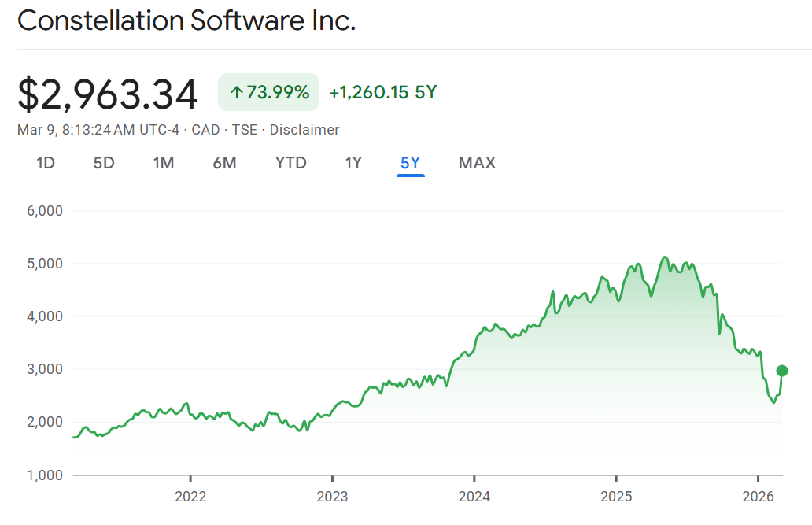This screenshot has width=812, height=525.
Task: Click the green up-arrow icon in percent badge
Action: pyautogui.click(x=236, y=93)
